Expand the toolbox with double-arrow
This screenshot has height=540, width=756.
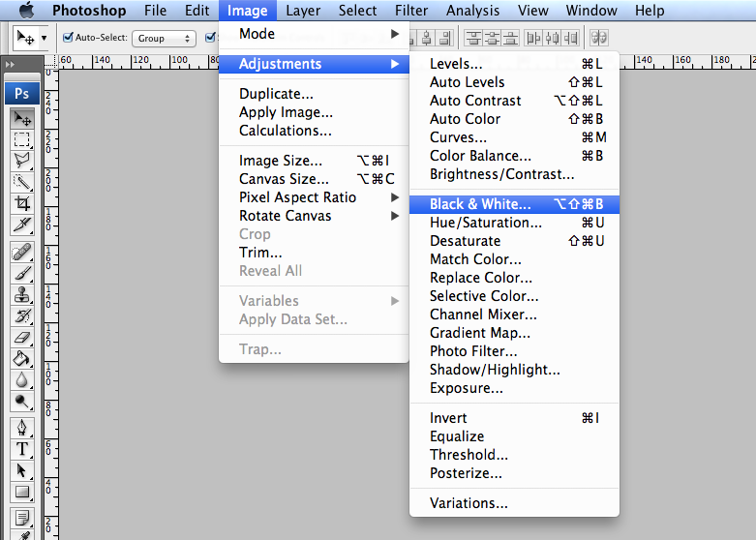(x=10, y=64)
